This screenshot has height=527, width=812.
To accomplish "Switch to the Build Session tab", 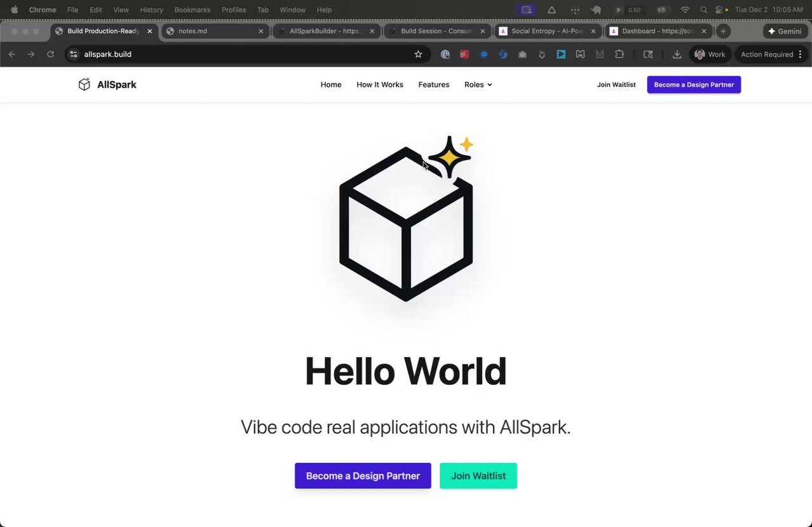I will click(x=438, y=31).
